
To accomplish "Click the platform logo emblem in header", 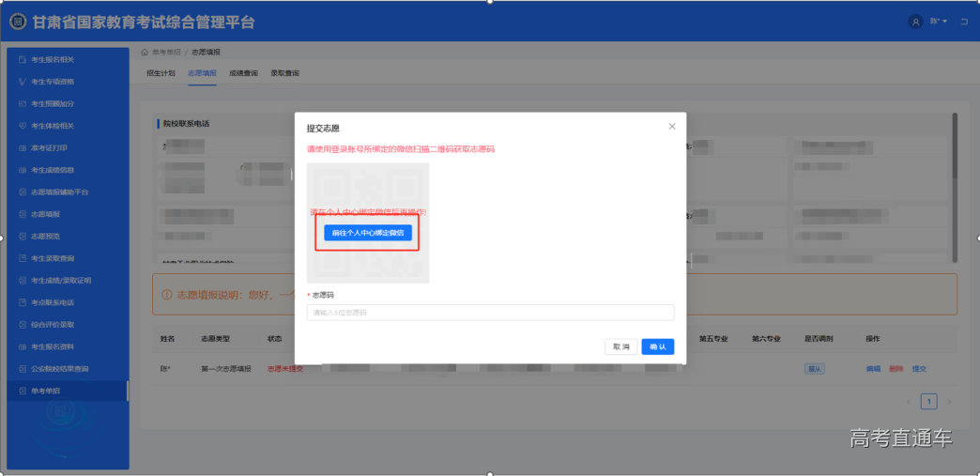I will click(18, 22).
